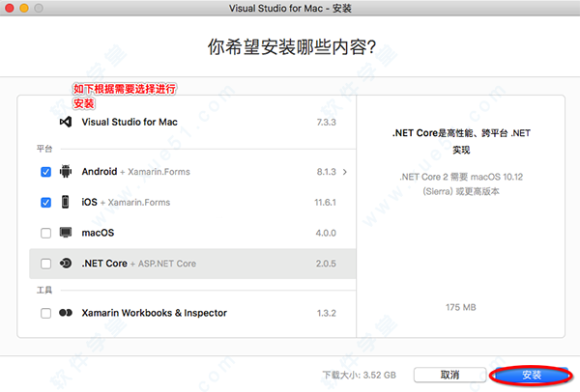Uncheck the Android platform checkbox
The image size is (580, 392).
(x=45, y=172)
